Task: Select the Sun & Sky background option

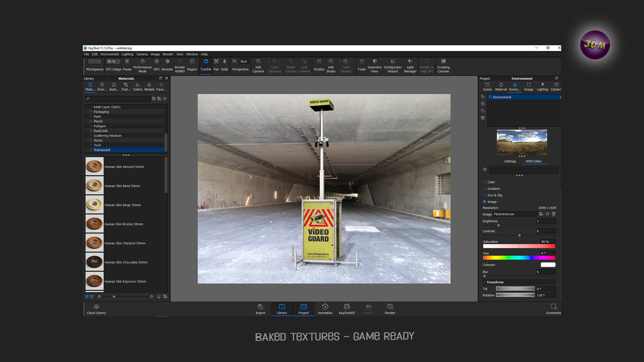Action: (x=484, y=195)
